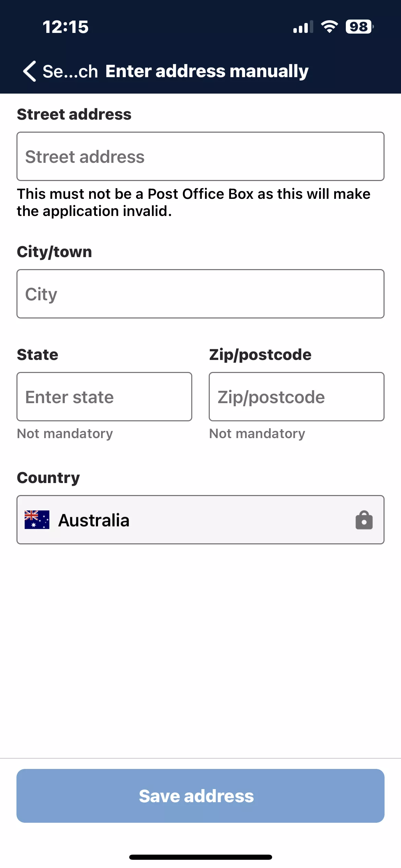Viewport: 401px width, 868px height.
Task: Focus the Street address input field
Action: click(x=200, y=156)
